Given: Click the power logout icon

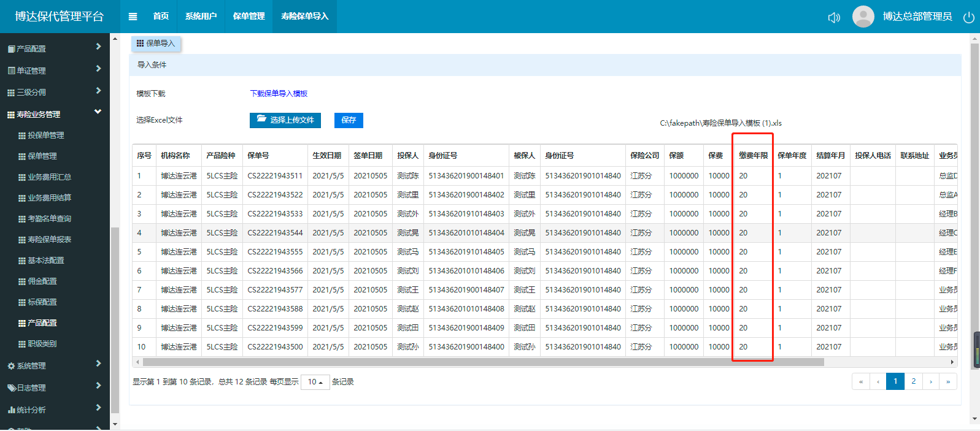Looking at the screenshot, I should pos(969,17).
